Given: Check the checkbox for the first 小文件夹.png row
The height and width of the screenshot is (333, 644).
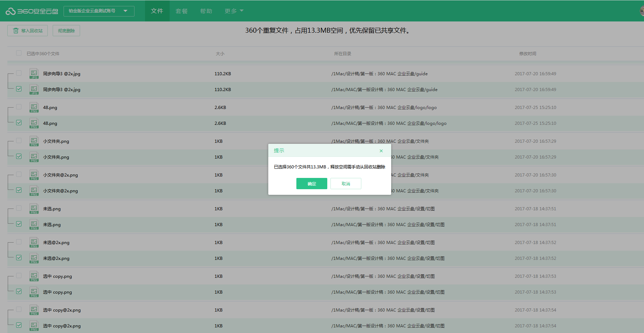Looking at the screenshot, I should [x=19, y=140].
